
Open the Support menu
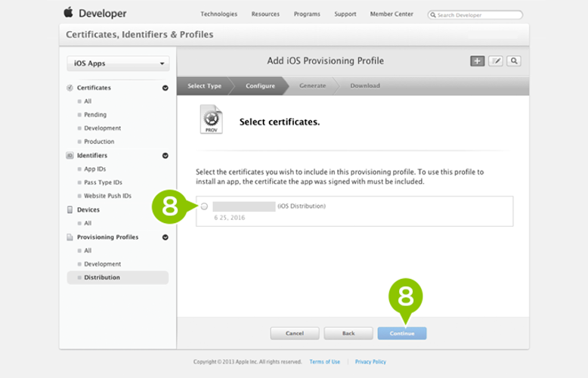(x=345, y=14)
